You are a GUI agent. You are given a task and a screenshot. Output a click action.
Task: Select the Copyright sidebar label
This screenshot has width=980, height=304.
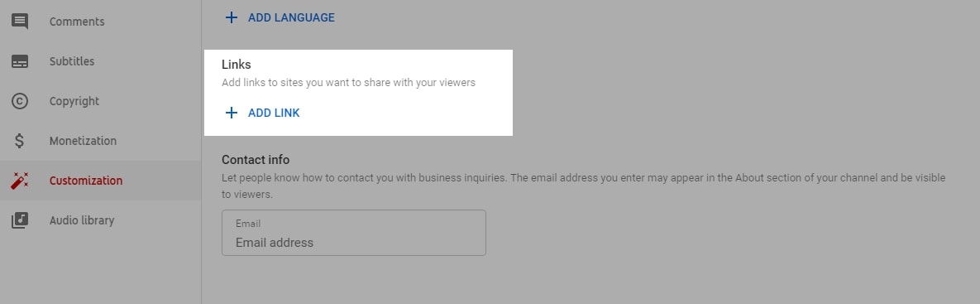(x=74, y=101)
